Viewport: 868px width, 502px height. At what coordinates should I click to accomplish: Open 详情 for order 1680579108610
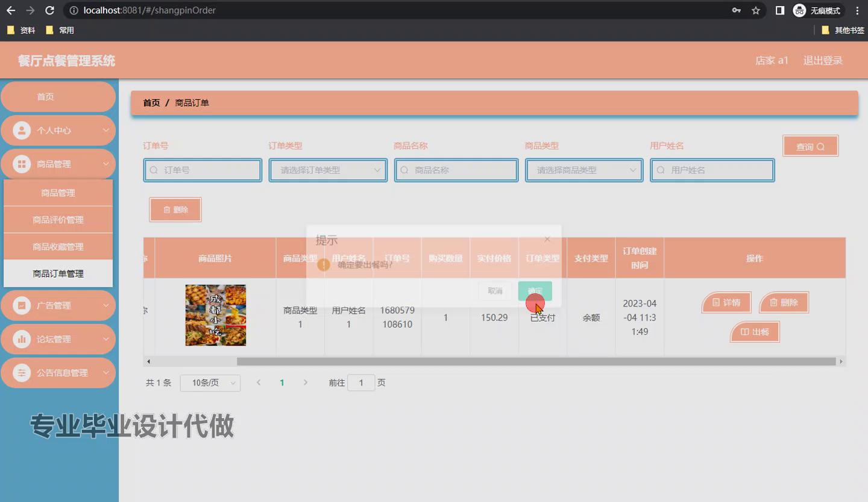click(726, 302)
